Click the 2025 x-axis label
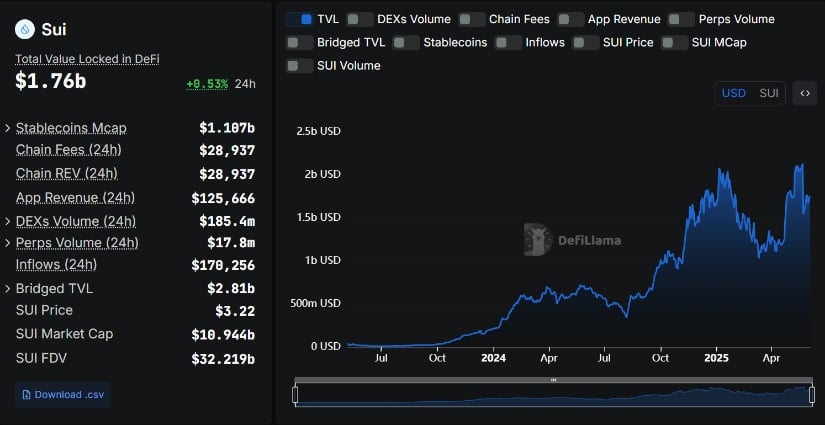The height and width of the screenshot is (425, 825). click(x=716, y=358)
